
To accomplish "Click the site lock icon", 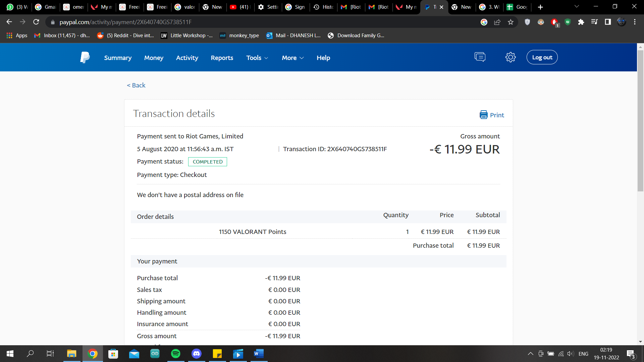I will (53, 22).
